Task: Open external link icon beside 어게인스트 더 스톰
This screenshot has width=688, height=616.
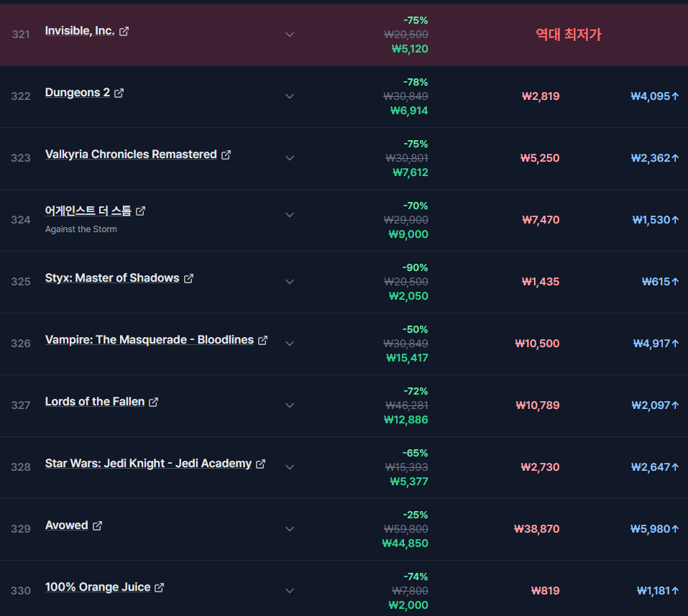Action: tap(140, 211)
